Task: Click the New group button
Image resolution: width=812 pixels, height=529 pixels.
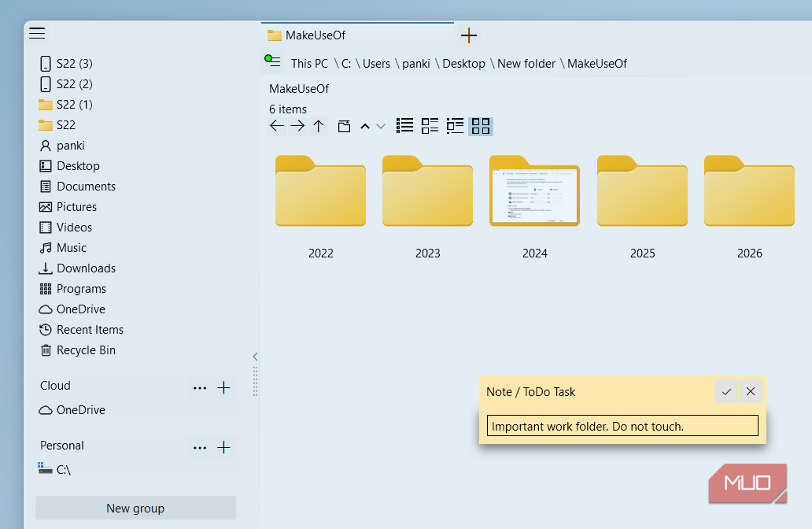Action: [x=135, y=509]
